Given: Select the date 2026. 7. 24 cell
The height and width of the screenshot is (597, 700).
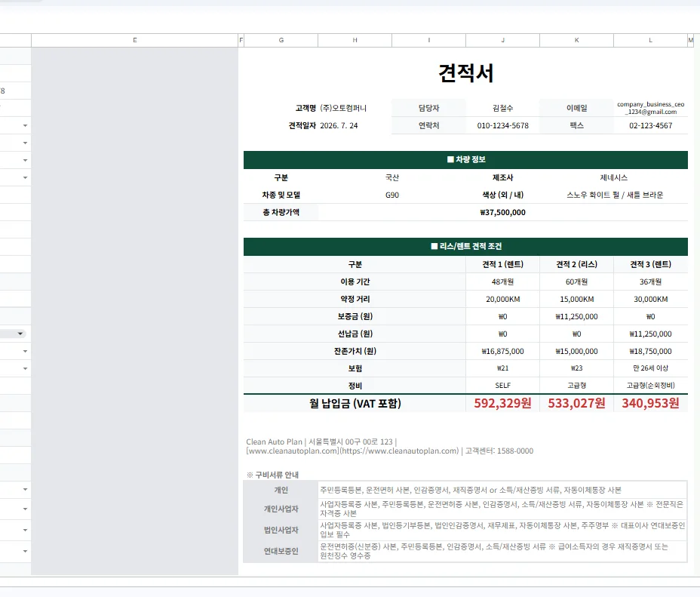Looking at the screenshot, I should (339, 125).
